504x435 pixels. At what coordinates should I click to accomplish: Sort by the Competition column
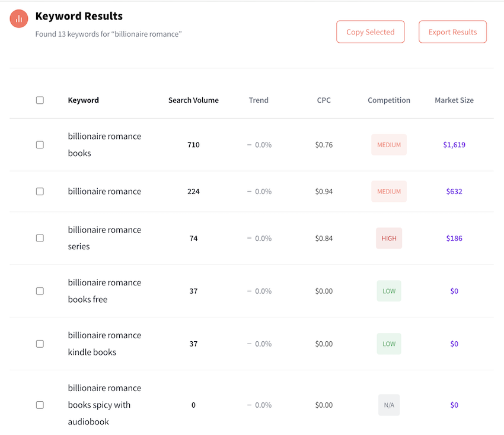(x=389, y=100)
